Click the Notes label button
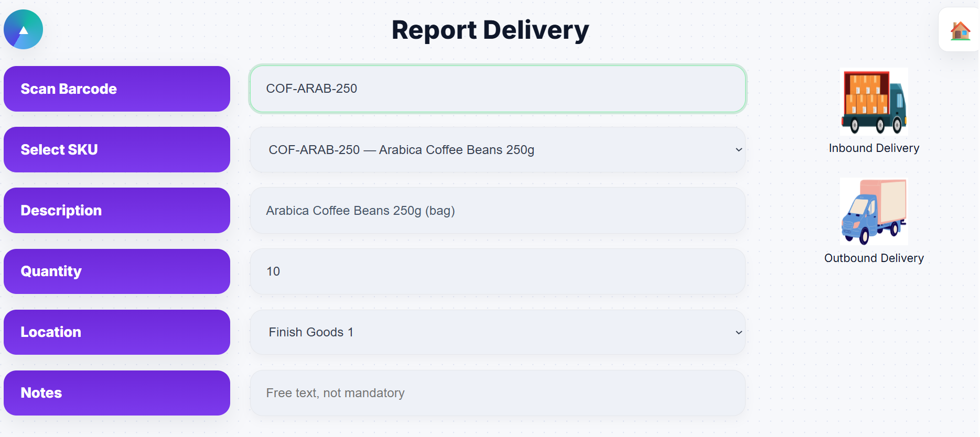980x437 pixels. point(116,393)
